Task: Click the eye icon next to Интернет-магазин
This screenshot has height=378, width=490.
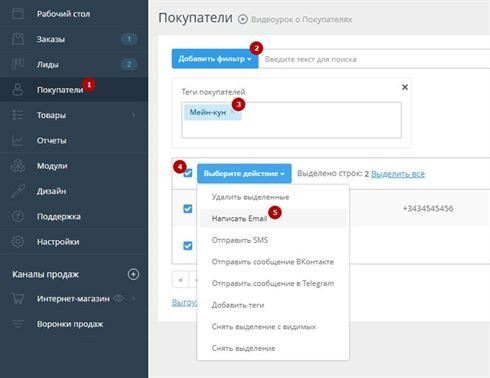Action: pos(119,298)
